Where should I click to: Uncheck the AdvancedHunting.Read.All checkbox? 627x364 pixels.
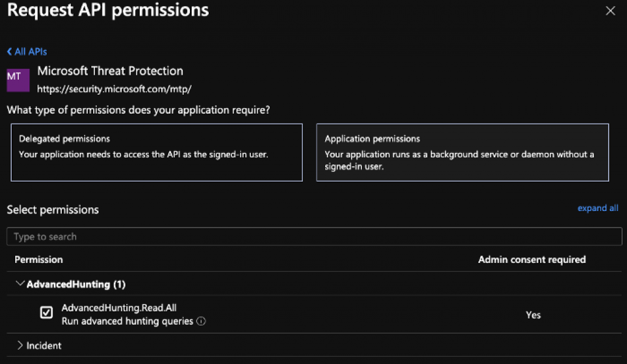pyautogui.click(x=47, y=312)
